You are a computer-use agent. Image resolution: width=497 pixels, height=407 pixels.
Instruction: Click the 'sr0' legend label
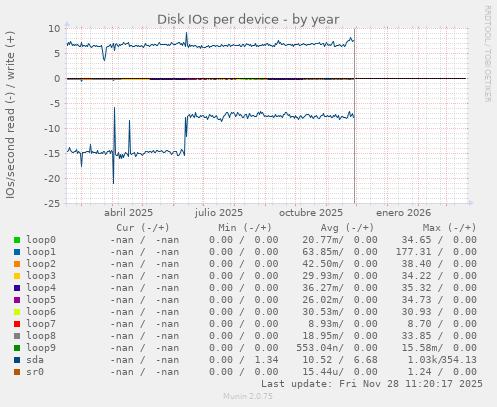tap(35, 372)
